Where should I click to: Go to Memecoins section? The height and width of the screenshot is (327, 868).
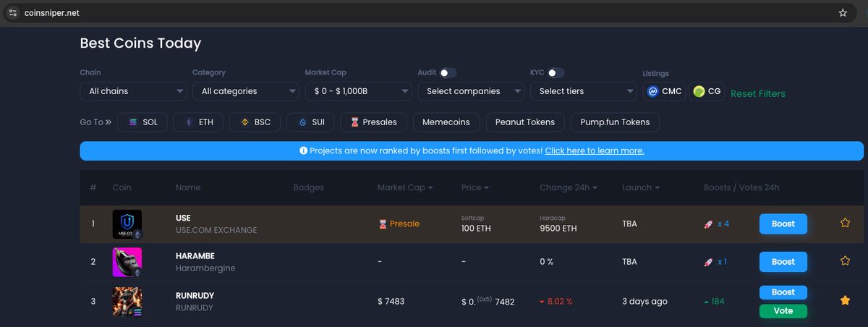(x=446, y=122)
